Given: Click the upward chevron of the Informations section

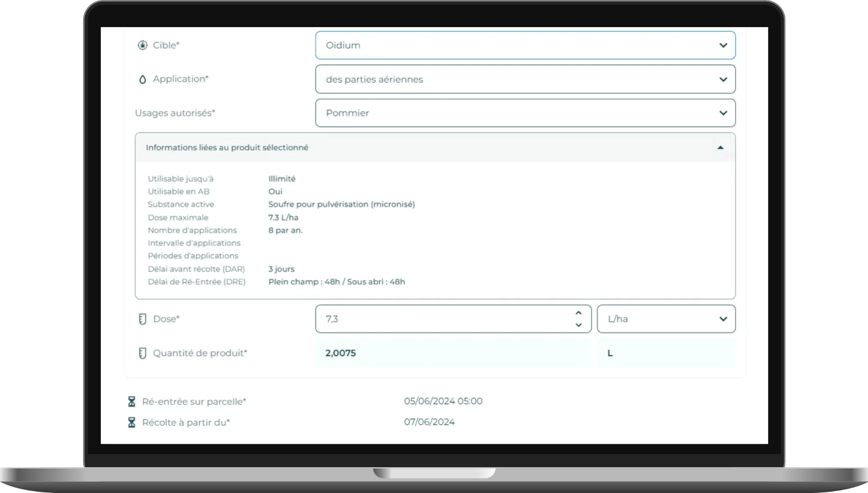Looking at the screenshot, I should 721,147.
